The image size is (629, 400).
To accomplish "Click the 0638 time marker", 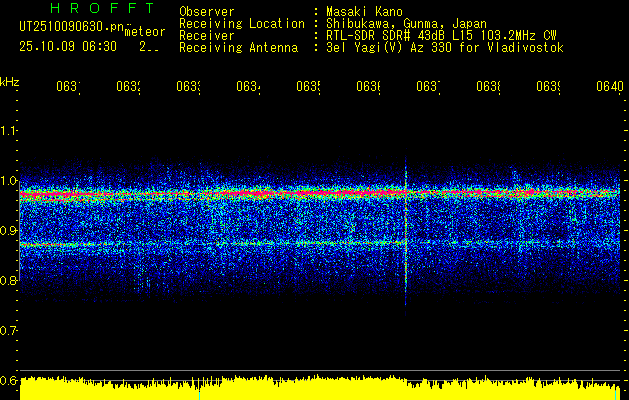I will (x=488, y=87).
